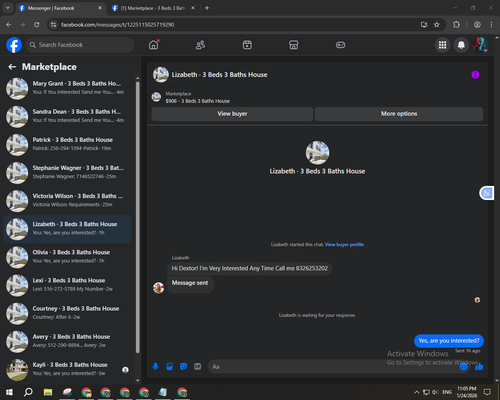Open the Mary Grant conversation
The image size is (500, 400).
[x=68, y=88]
